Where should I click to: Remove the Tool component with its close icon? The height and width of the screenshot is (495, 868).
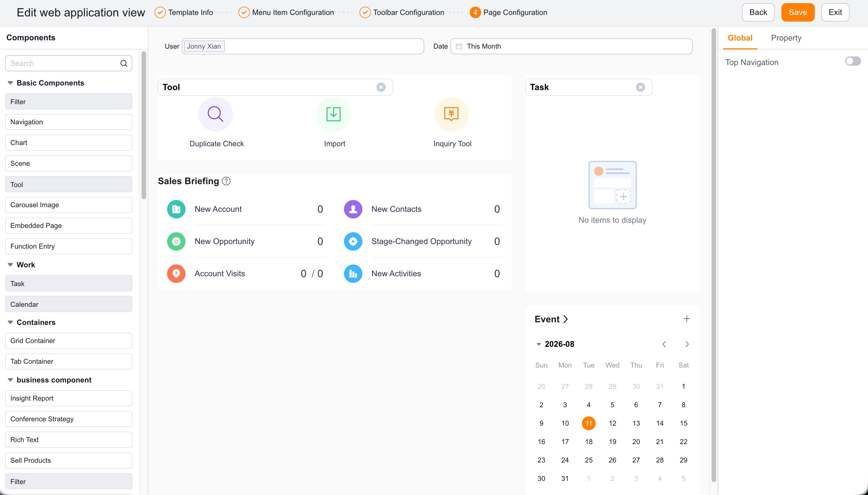click(x=381, y=87)
